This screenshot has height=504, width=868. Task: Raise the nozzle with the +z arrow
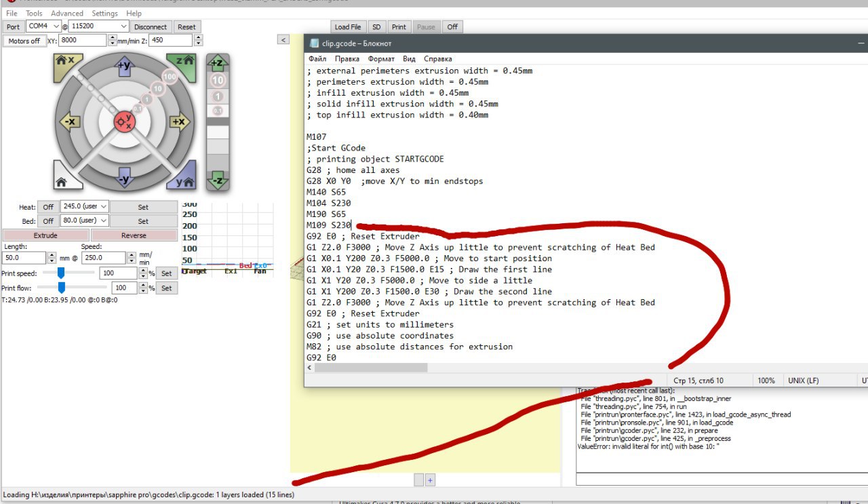pyautogui.click(x=218, y=62)
